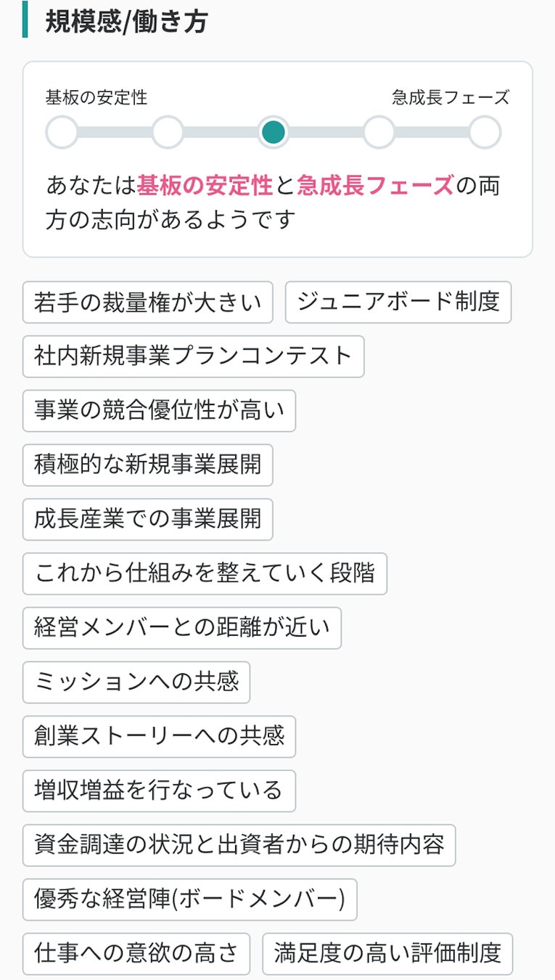The height and width of the screenshot is (980, 555).
Task: Click the selected middle slider point
Action: click(274, 133)
